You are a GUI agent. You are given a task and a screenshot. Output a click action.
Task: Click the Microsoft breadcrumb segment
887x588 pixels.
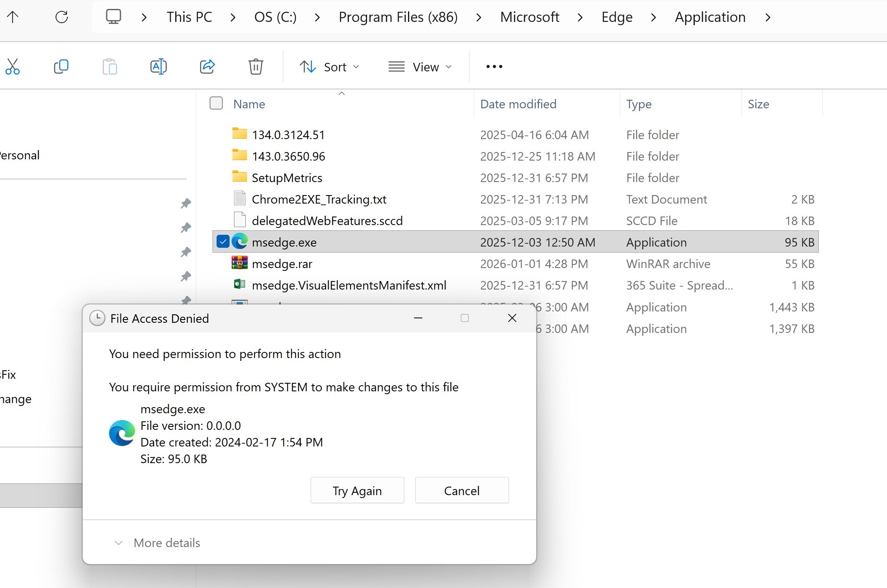pyautogui.click(x=529, y=17)
